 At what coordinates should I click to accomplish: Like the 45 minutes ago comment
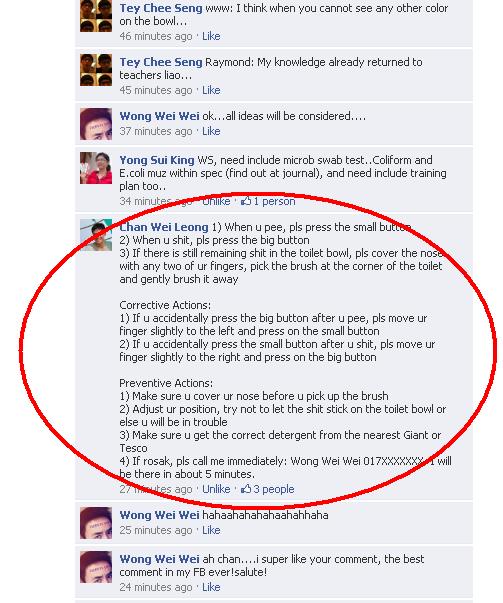point(211,90)
